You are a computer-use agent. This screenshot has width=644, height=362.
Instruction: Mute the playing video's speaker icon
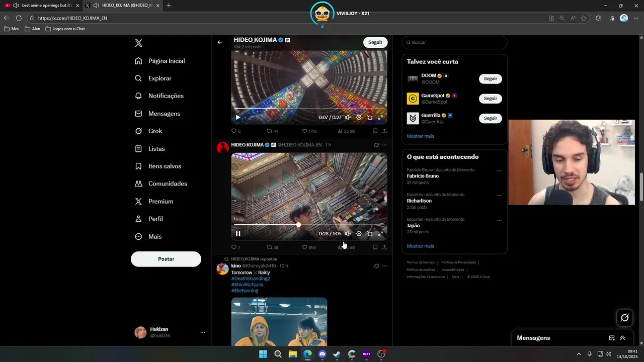[x=348, y=233]
